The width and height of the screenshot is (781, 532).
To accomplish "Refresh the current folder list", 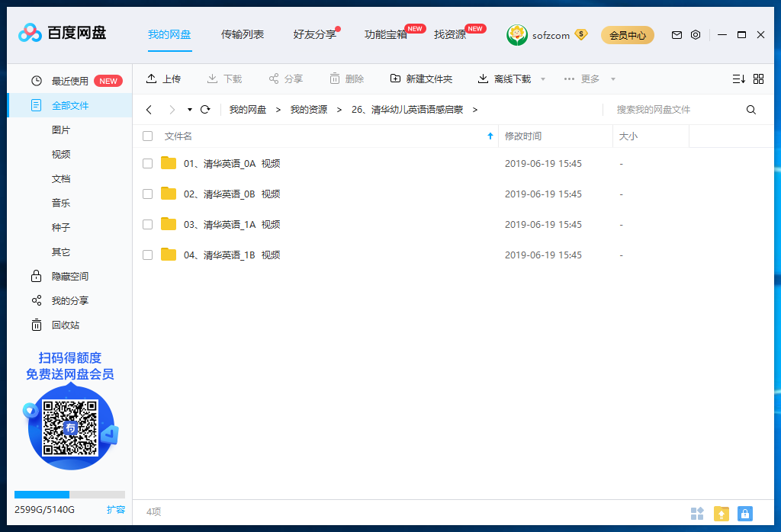I will [x=204, y=109].
